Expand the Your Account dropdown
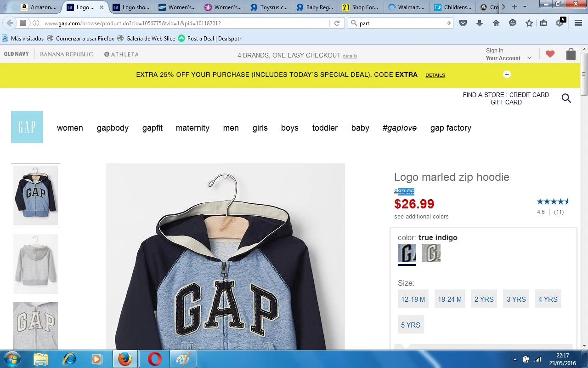 (529, 58)
